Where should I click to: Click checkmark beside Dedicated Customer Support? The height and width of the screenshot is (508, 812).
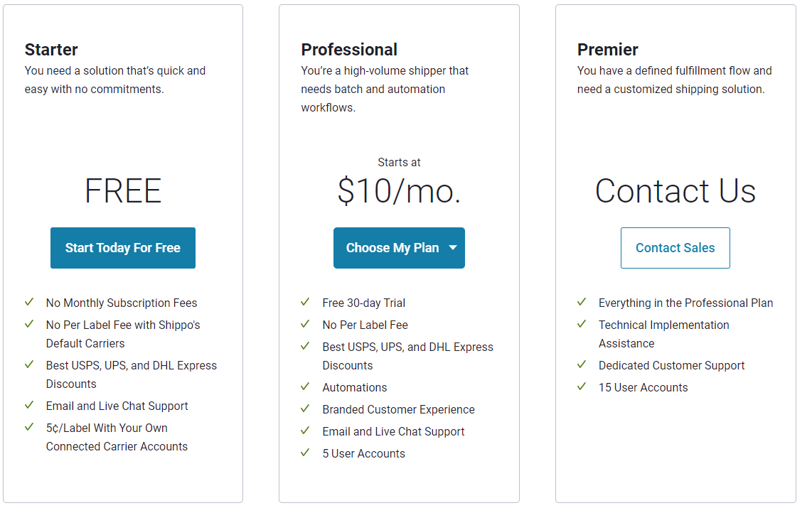[x=582, y=364]
